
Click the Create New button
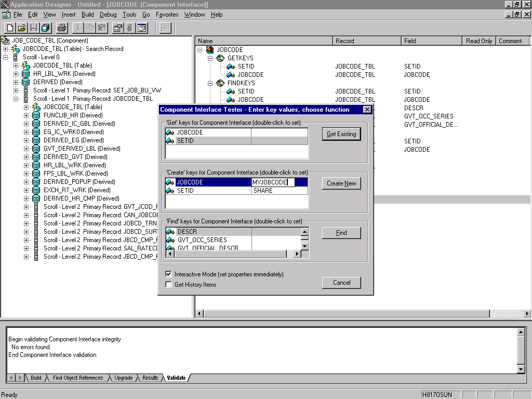tap(341, 183)
